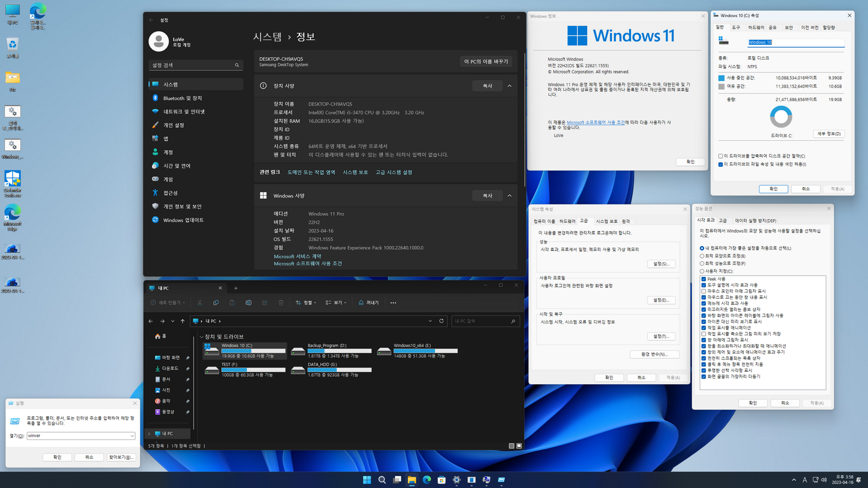Collapse the 장치 사양 section chevron

(x=510, y=86)
